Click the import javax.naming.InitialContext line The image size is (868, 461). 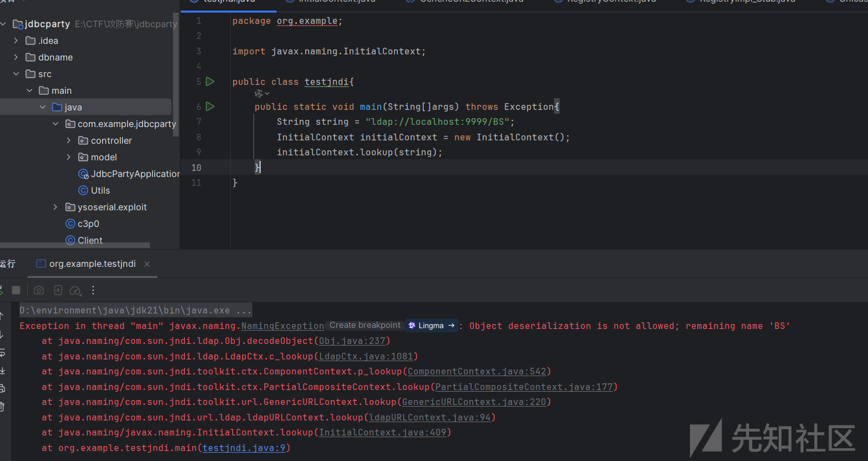pos(329,52)
